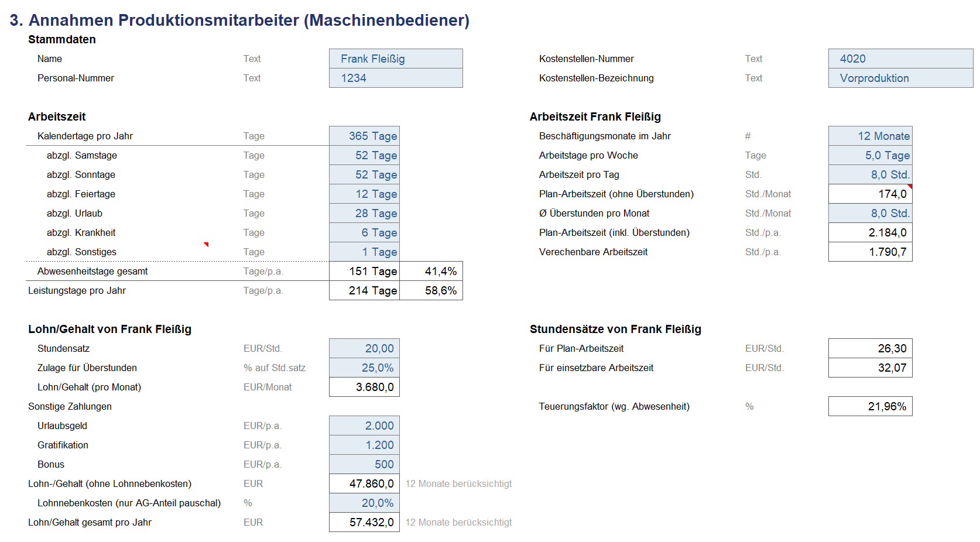This screenshot has height=542, width=980.
Task: Select the Krankheit cell showing 6 Tage
Action: pos(364,232)
